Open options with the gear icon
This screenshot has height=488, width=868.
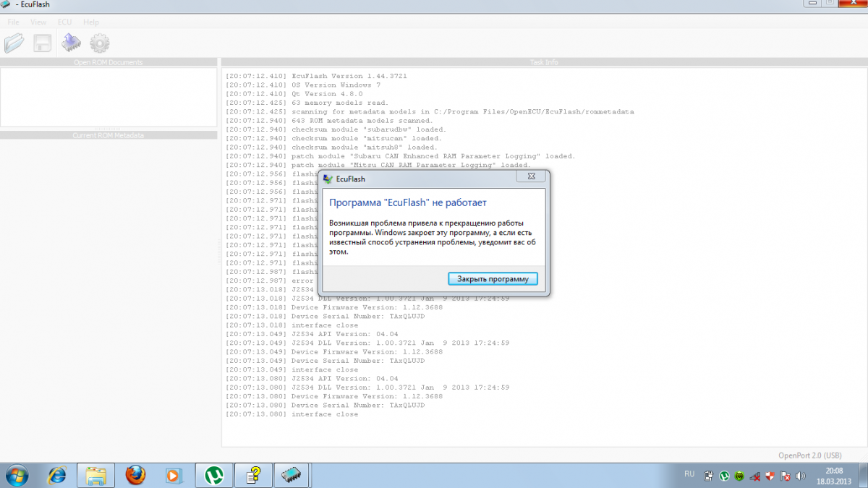click(x=99, y=43)
